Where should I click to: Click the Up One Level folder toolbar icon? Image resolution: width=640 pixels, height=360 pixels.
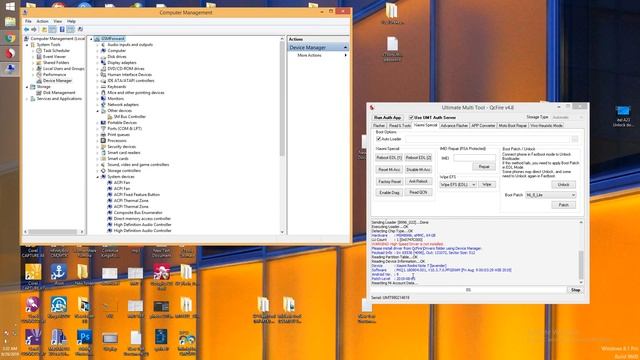tap(44, 29)
